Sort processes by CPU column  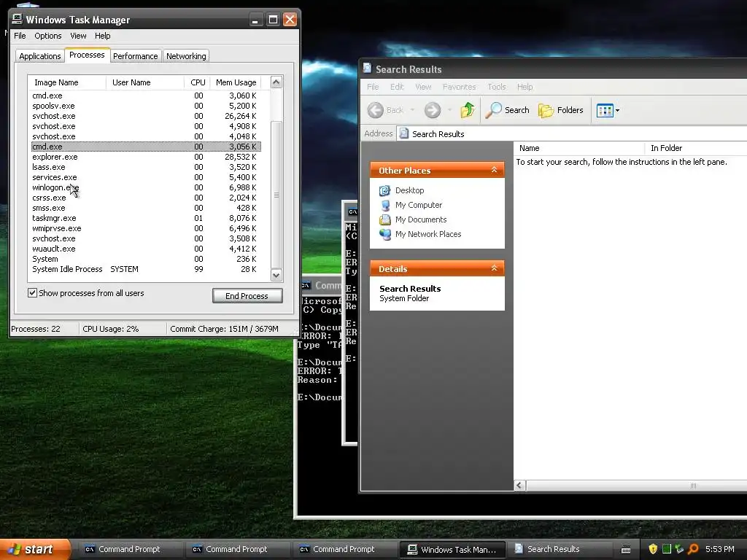pos(197,82)
